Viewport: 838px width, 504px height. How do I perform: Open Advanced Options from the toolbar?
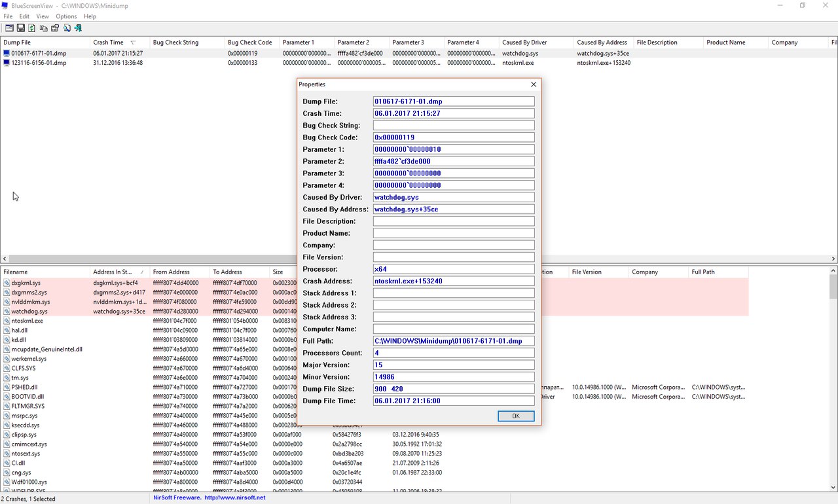coord(9,28)
